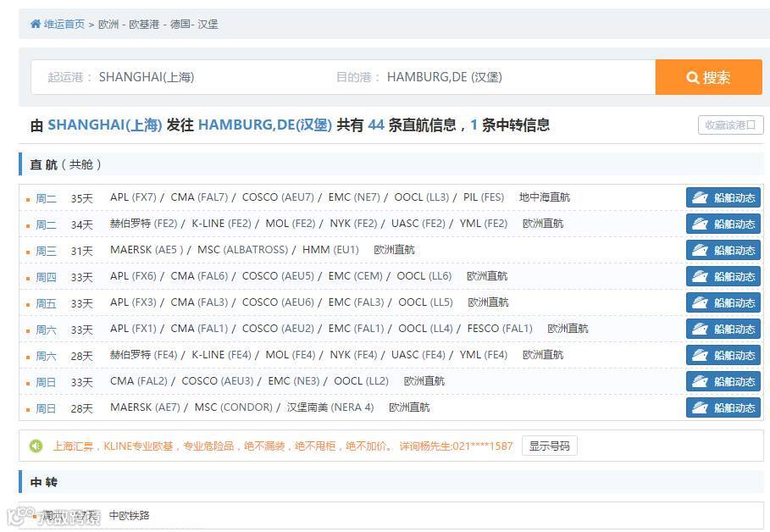Click the 周四 day link
The image size is (770, 532).
(x=46, y=278)
